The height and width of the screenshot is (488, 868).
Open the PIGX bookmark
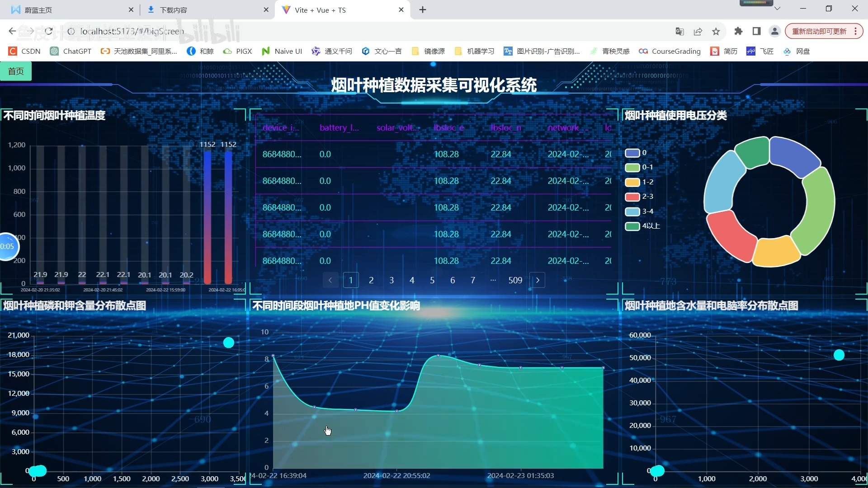tap(238, 51)
